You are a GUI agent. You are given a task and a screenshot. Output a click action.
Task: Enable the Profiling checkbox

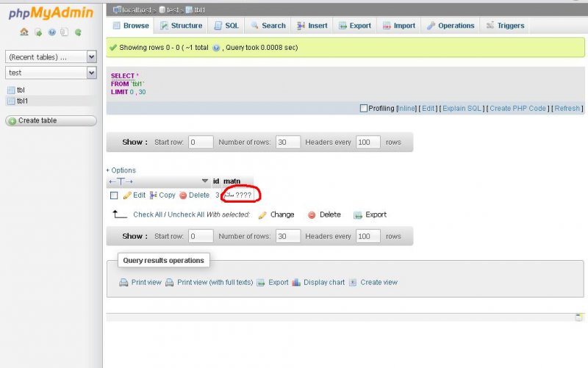coord(364,108)
